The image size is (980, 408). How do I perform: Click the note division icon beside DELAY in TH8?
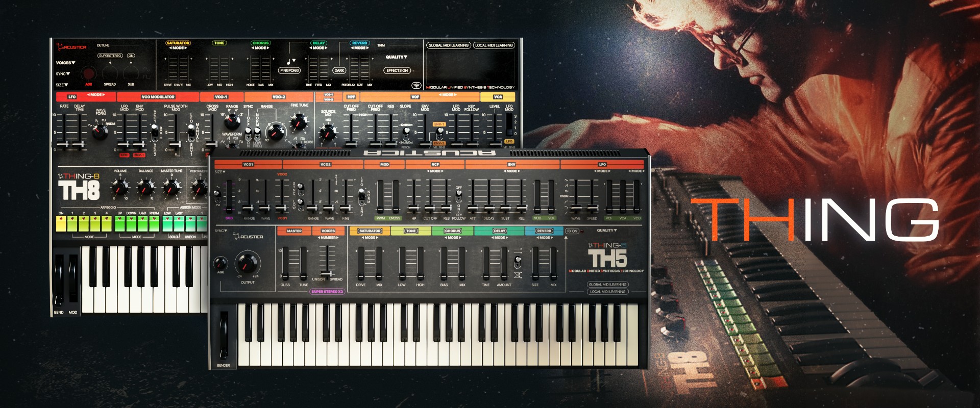[x=291, y=61]
